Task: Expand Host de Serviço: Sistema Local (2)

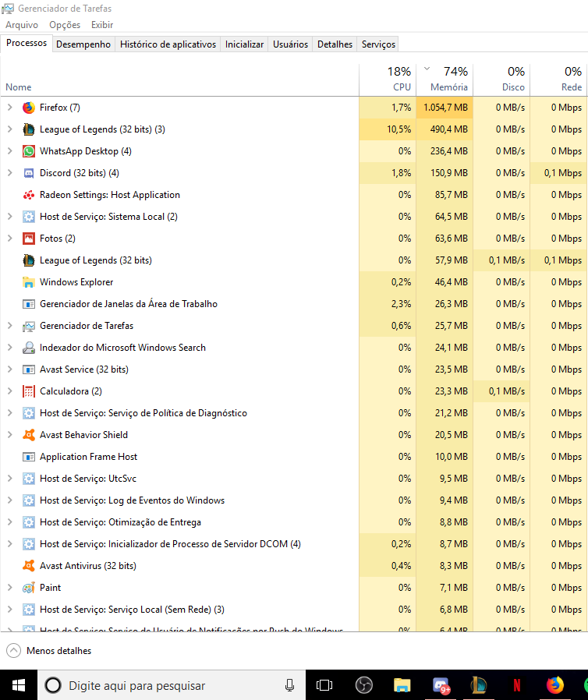Action: [10, 217]
